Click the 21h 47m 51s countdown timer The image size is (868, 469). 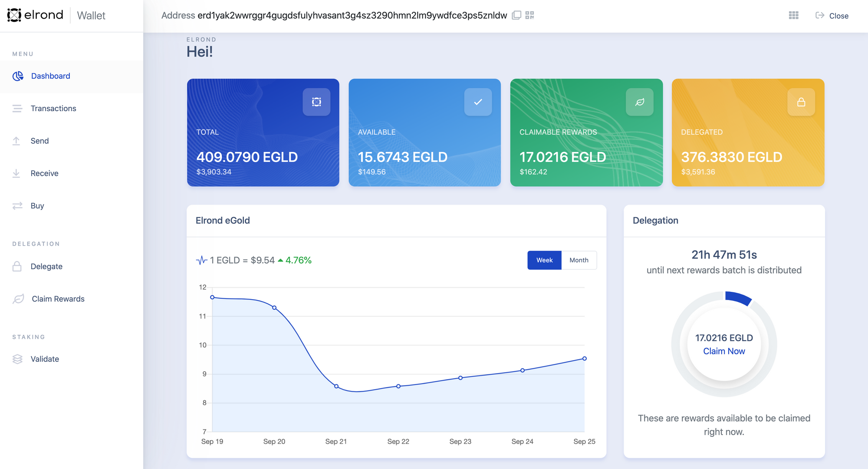pos(724,254)
